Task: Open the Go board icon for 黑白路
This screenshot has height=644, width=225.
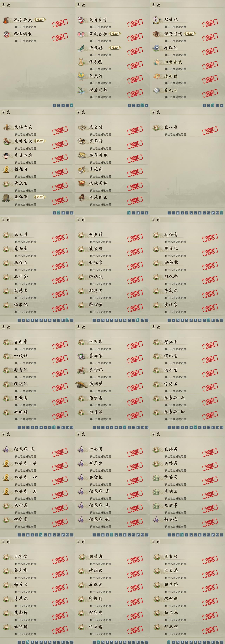Action: [x=81, y=128]
